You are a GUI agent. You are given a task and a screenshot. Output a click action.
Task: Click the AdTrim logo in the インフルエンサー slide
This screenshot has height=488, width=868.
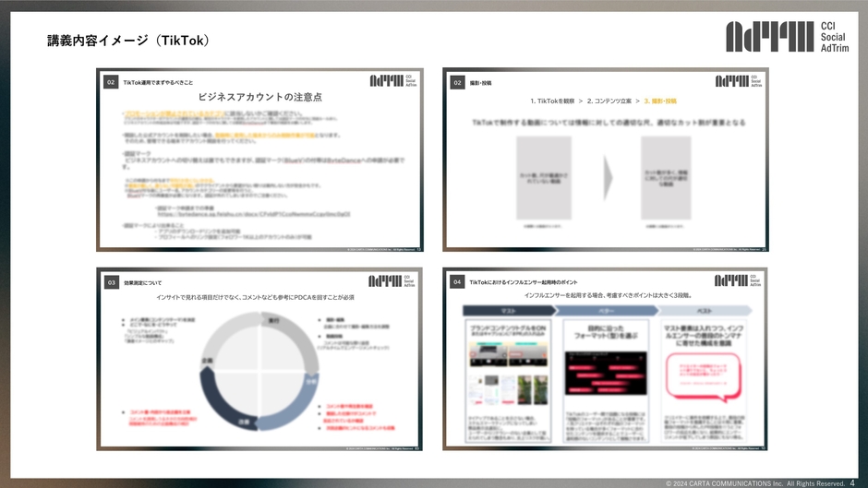coord(731,280)
